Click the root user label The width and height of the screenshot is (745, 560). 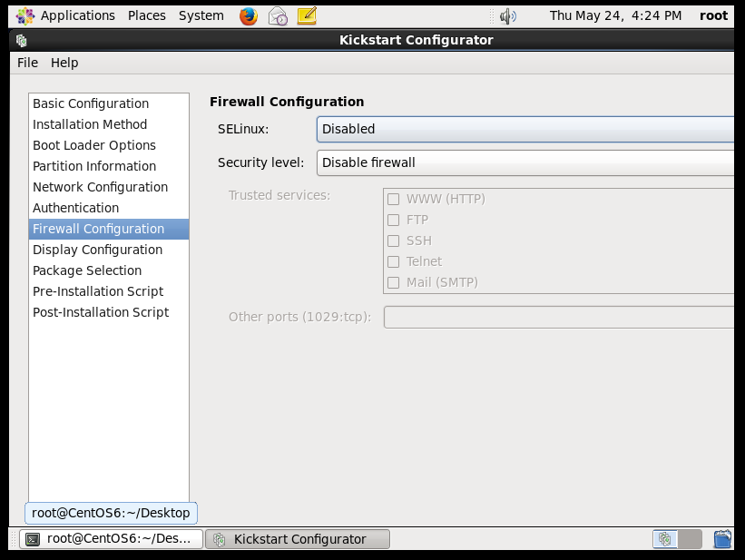tap(713, 15)
